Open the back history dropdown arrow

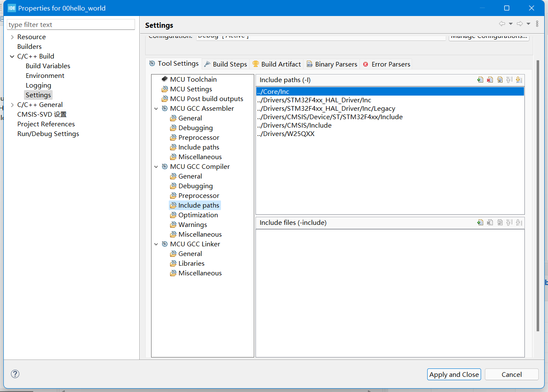click(511, 24)
